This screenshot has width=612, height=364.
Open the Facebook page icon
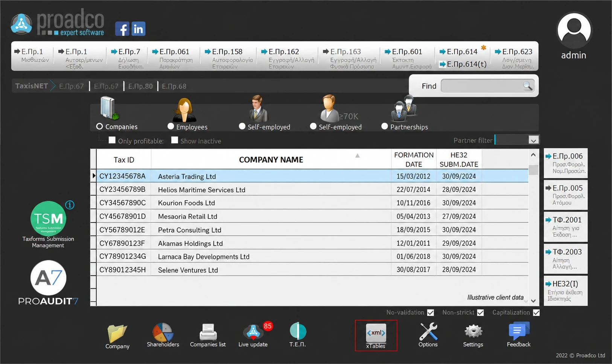coord(122,29)
